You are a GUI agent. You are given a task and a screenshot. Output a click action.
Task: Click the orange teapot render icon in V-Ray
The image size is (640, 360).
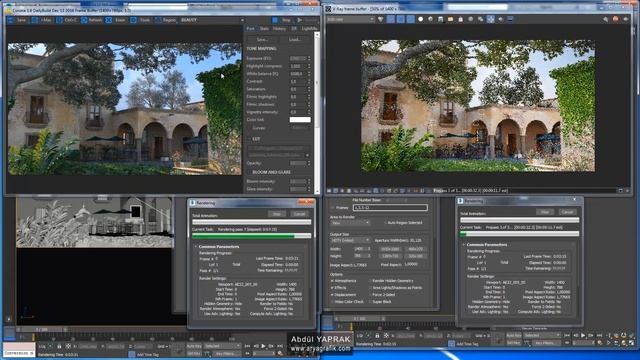click(x=616, y=19)
